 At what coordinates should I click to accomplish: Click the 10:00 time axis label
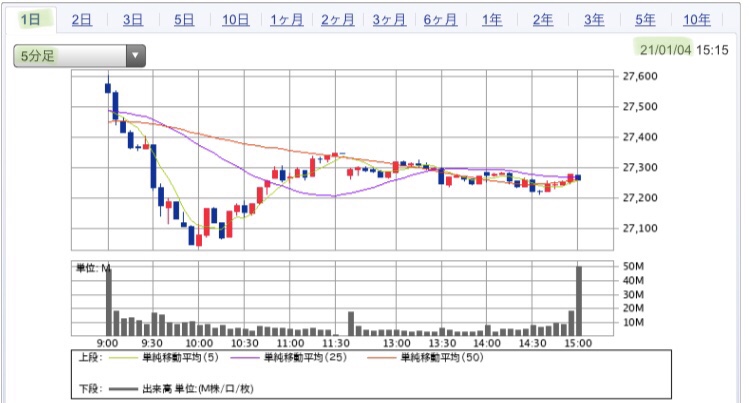click(199, 343)
